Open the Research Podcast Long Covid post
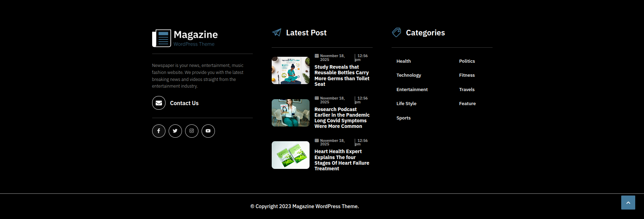 pos(342,118)
